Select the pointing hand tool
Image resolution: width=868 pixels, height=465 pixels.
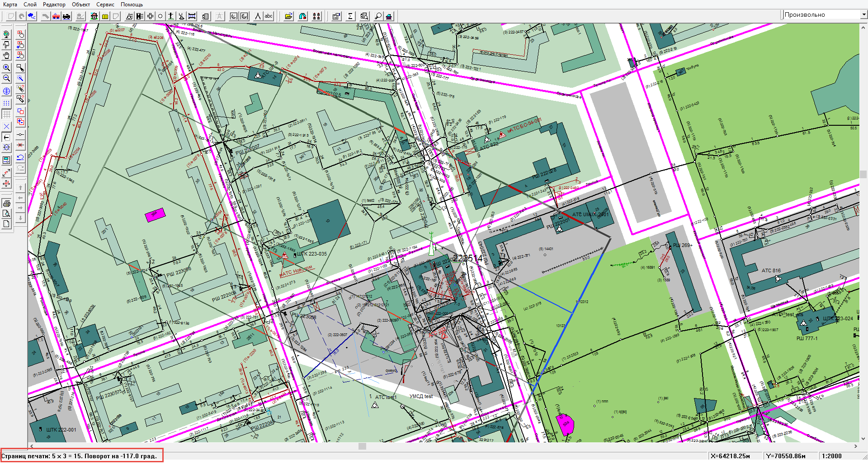click(6, 45)
